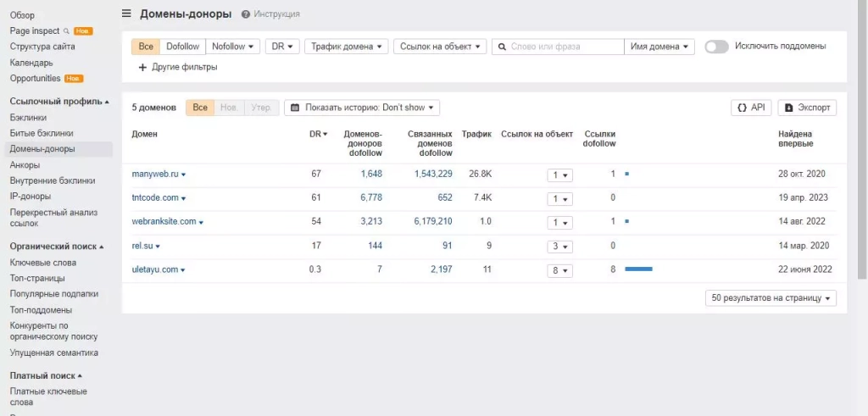
Task: Open Внутренние бэклинки in the sidebar
Action: coord(53,180)
